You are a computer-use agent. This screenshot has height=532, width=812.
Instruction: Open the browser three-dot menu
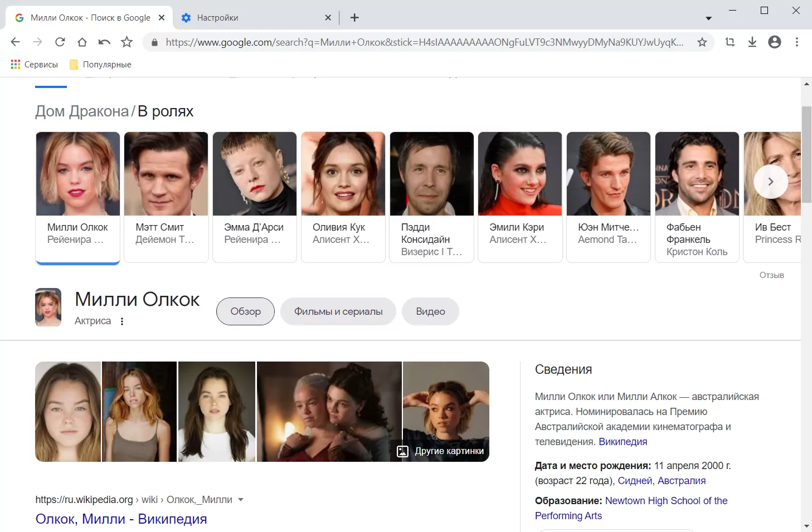797,42
